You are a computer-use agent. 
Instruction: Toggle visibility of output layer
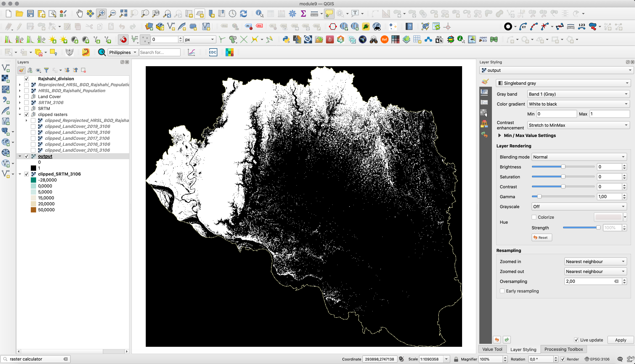[x=27, y=156]
